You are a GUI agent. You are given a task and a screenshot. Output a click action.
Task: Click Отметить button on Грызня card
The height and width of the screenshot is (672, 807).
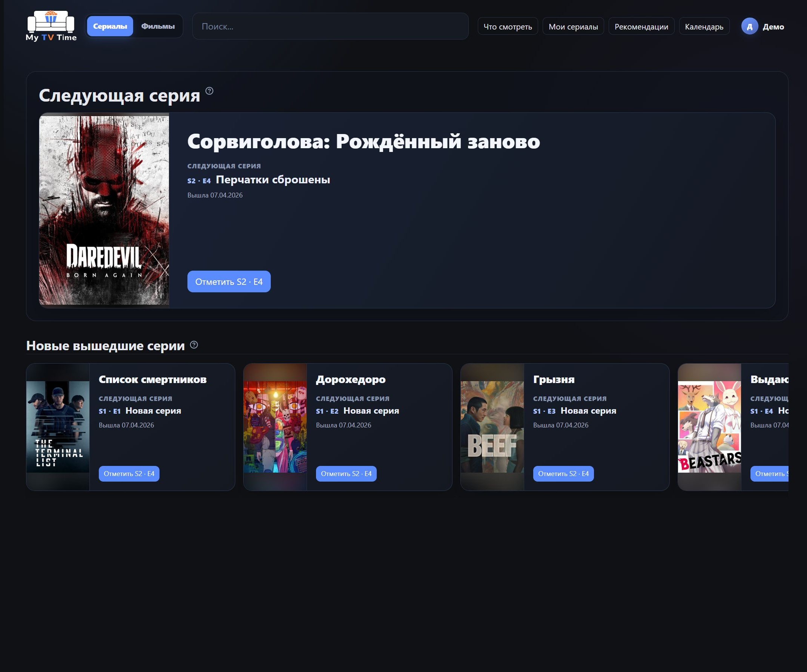(563, 473)
